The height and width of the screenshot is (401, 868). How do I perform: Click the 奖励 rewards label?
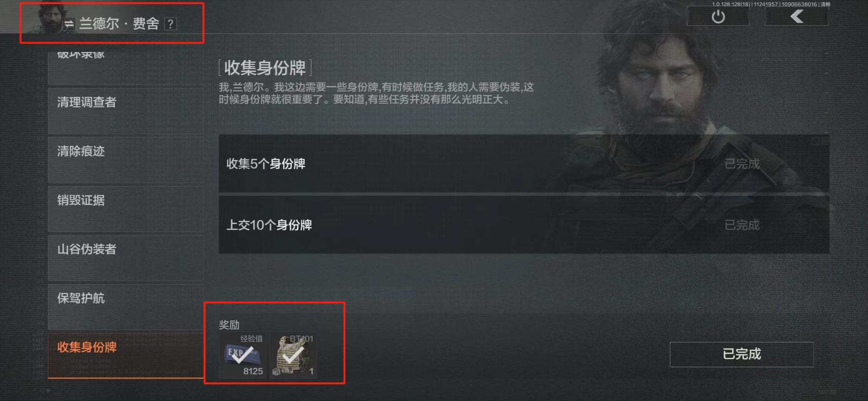tap(229, 325)
